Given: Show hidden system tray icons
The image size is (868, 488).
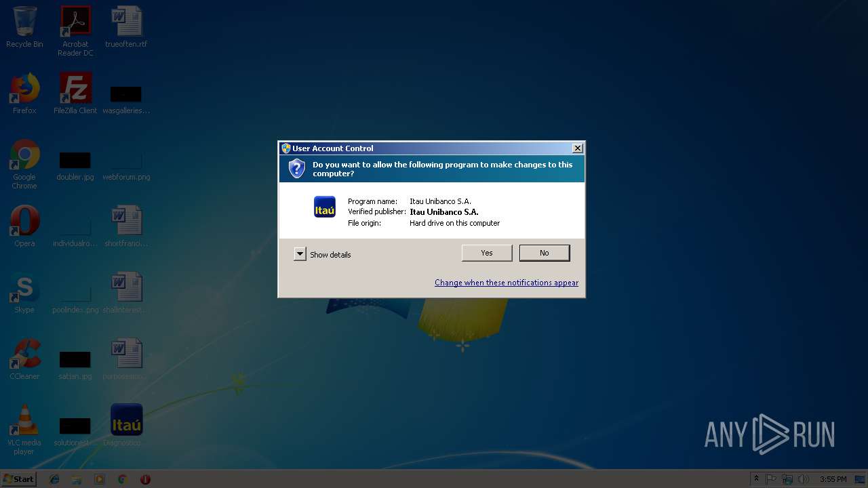Looking at the screenshot, I should click(756, 479).
